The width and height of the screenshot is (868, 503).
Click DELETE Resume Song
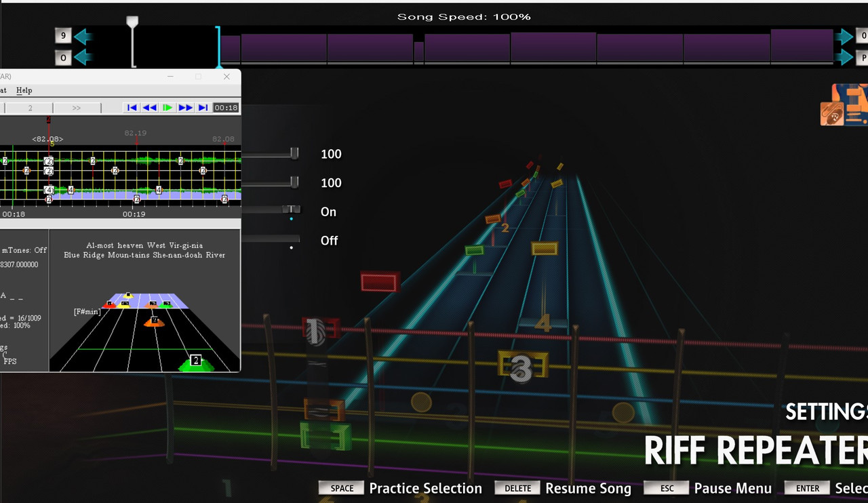[x=563, y=488]
